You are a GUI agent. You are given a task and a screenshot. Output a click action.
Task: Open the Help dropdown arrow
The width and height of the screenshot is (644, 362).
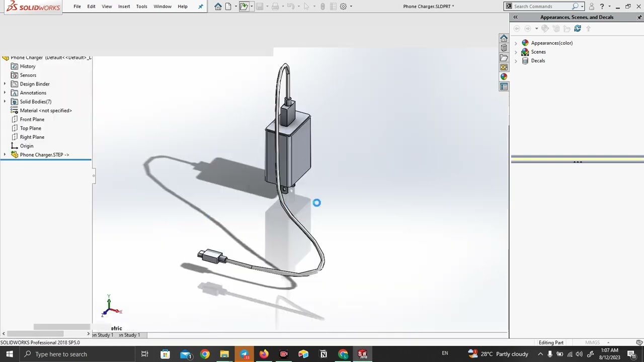coord(609,7)
